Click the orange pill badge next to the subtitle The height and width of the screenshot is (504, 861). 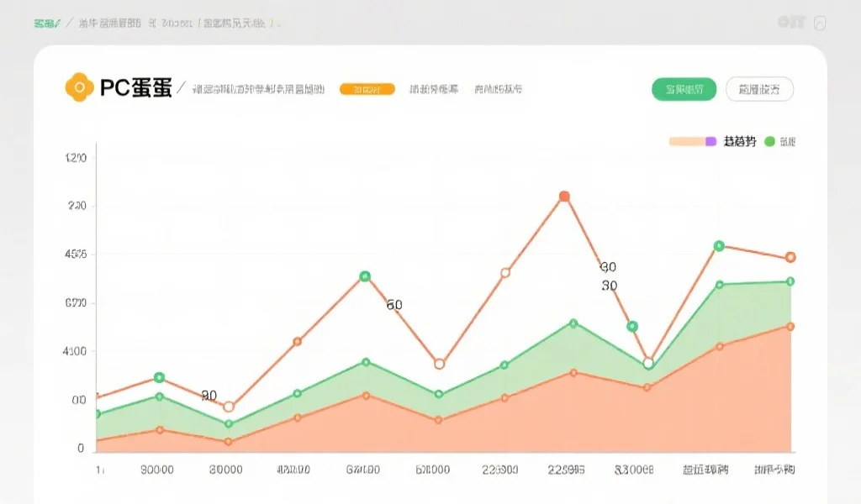(367, 88)
